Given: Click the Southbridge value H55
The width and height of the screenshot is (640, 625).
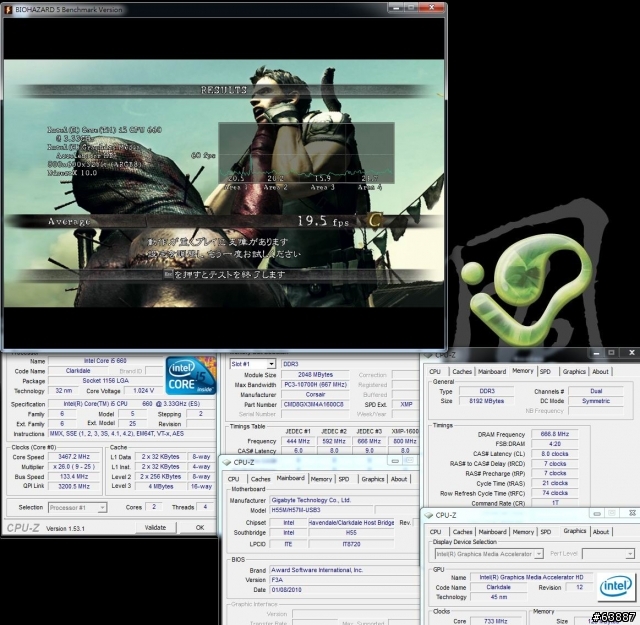Looking at the screenshot, I should [x=351, y=533].
